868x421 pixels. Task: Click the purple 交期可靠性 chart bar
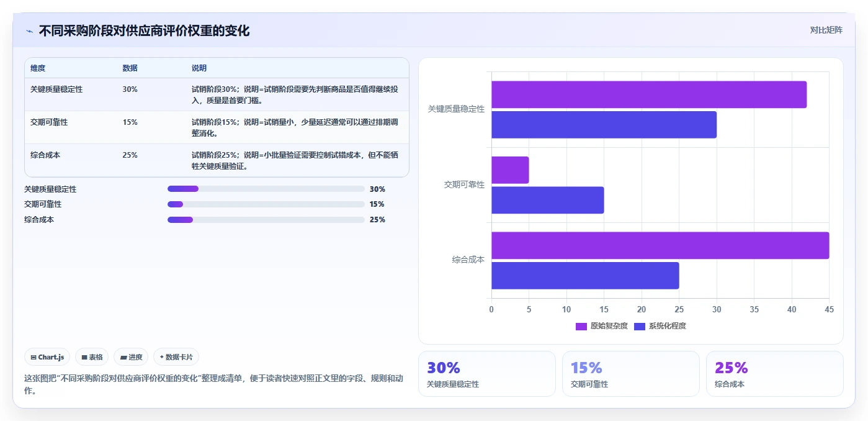click(x=510, y=170)
